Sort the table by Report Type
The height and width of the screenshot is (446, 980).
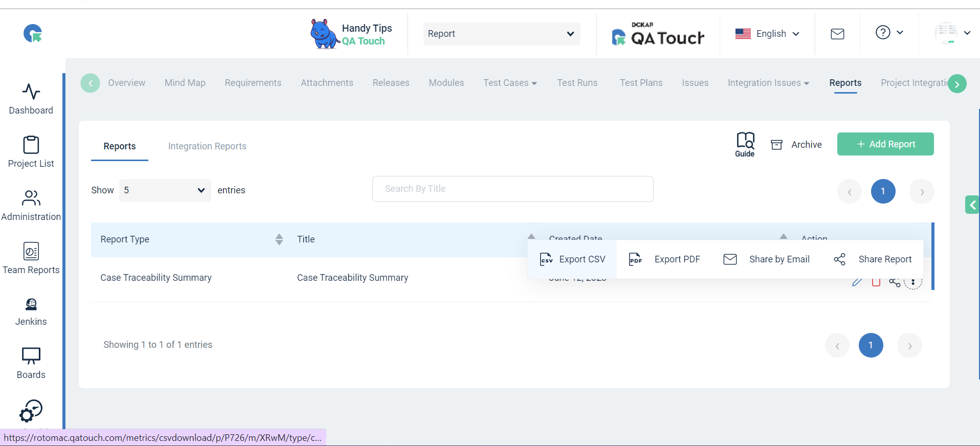point(279,239)
